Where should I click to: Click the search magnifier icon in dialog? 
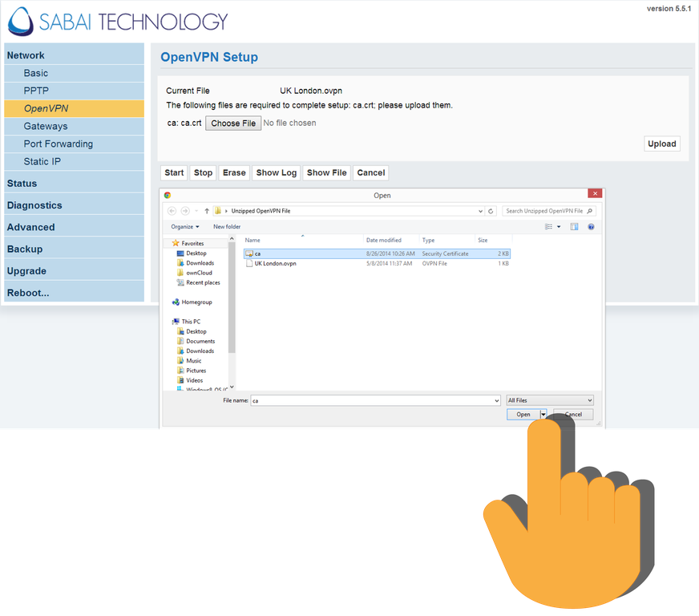pos(590,211)
